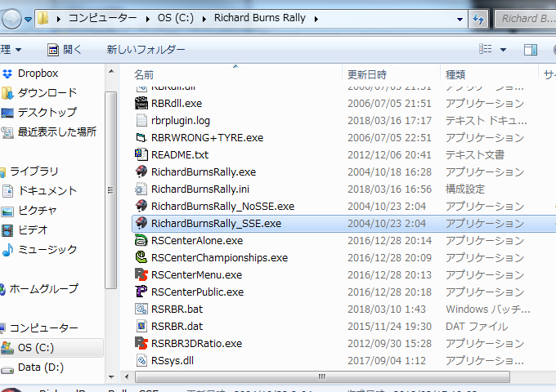
Task: Click the RBRdll.exe file icon
Action: 141,104
